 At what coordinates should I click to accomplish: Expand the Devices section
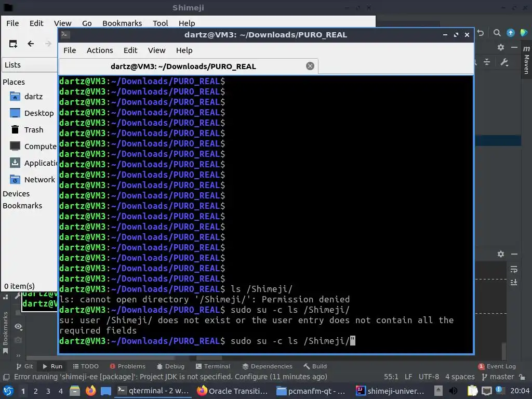16,194
